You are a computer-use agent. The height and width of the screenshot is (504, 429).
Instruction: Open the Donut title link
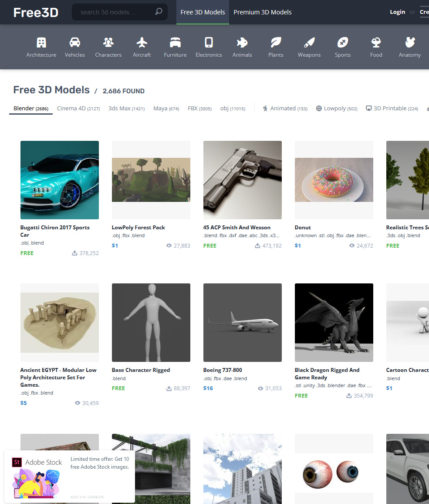coord(303,227)
